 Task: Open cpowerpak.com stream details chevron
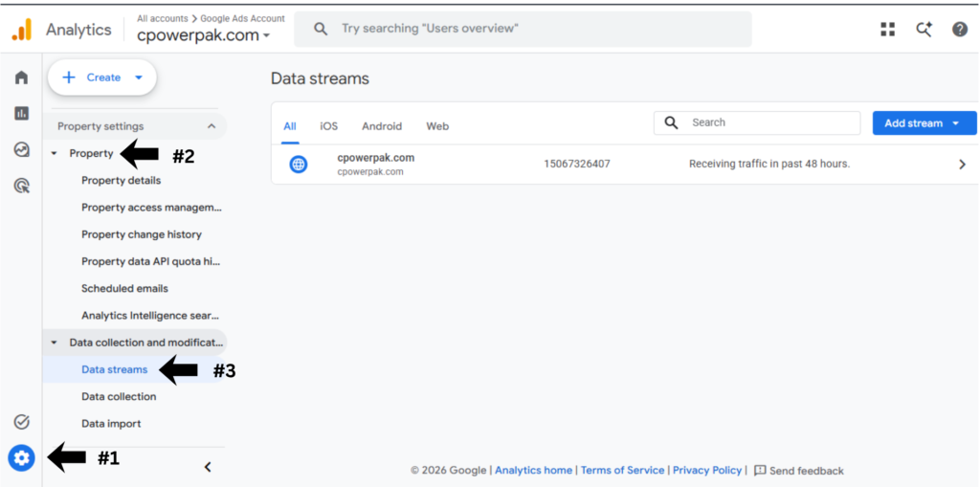click(962, 165)
